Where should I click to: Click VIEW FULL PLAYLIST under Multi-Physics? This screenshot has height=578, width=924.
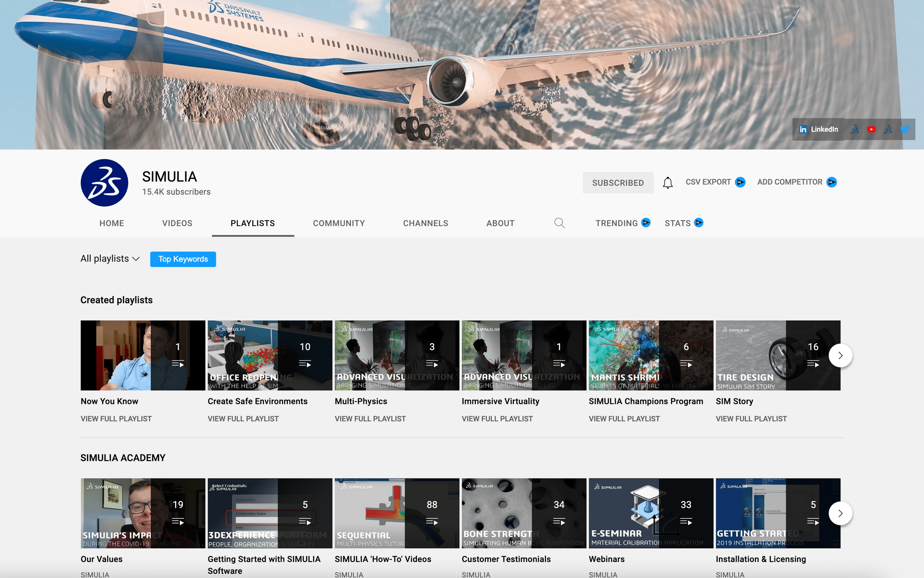tap(370, 419)
